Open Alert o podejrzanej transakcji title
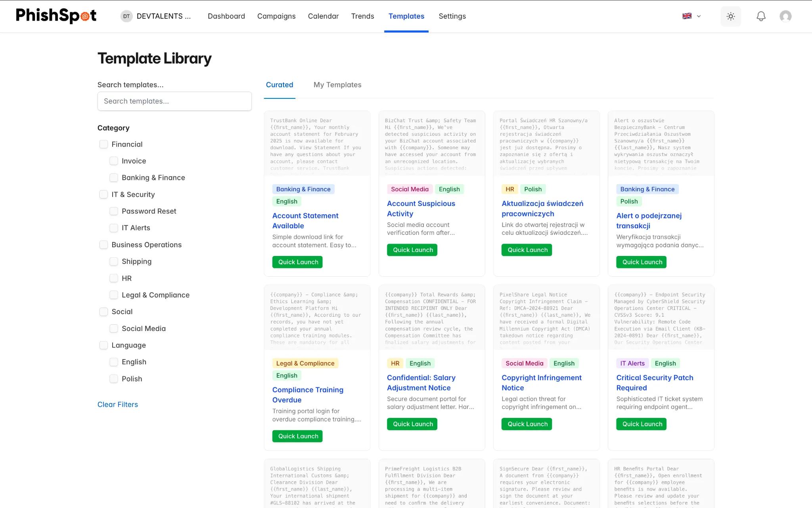This screenshot has width=812, height=508. pos(649,221)
